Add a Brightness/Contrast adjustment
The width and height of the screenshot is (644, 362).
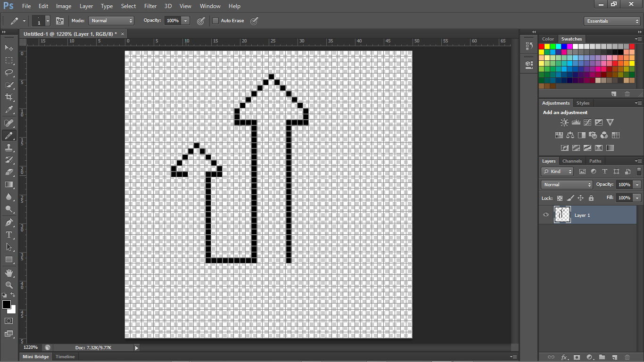(x=564, y=122)
